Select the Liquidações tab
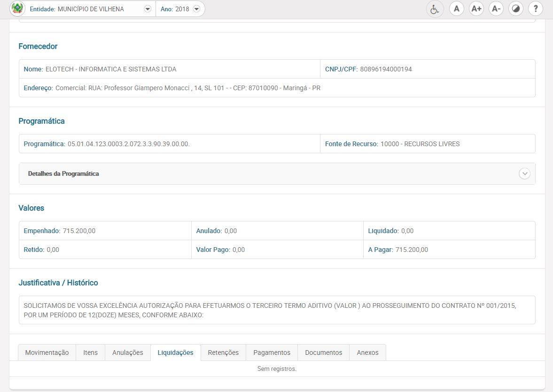The height and width of the screenshot is (392, 553). [x=175, y=353]
